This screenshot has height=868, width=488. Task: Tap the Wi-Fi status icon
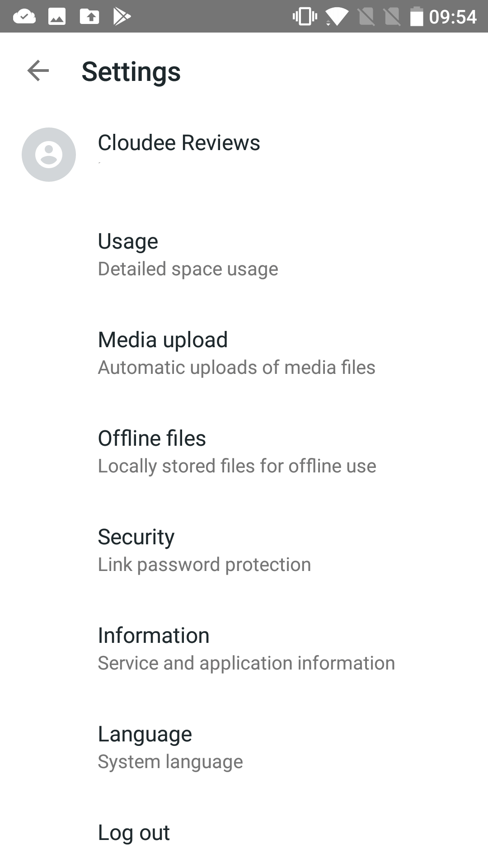337,17
